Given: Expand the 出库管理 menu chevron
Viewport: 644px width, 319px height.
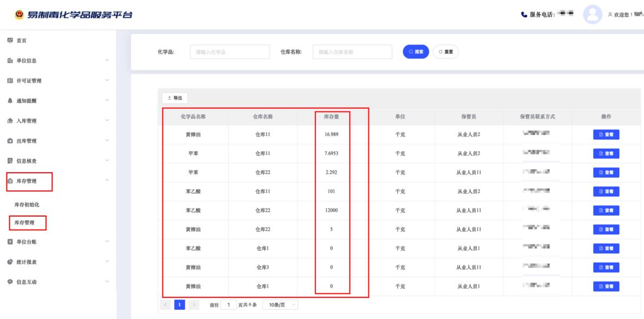Looking at the screenshot, I should point(107,141).
